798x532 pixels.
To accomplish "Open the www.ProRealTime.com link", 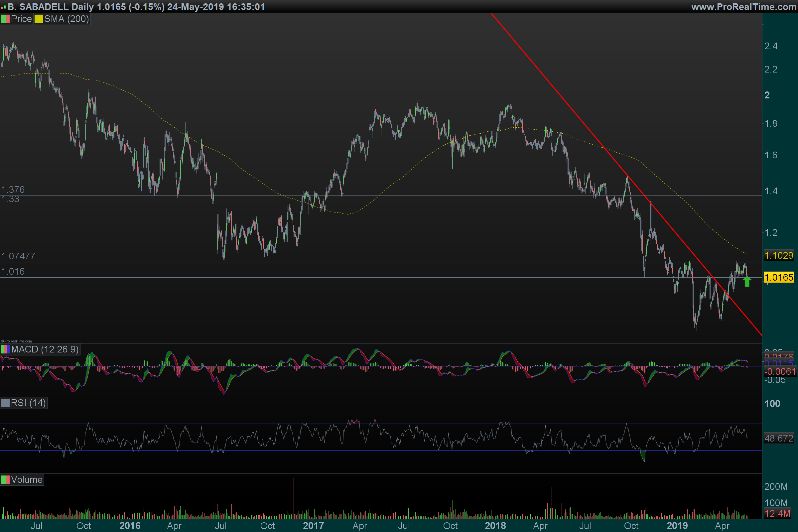I will pos(744,7).
